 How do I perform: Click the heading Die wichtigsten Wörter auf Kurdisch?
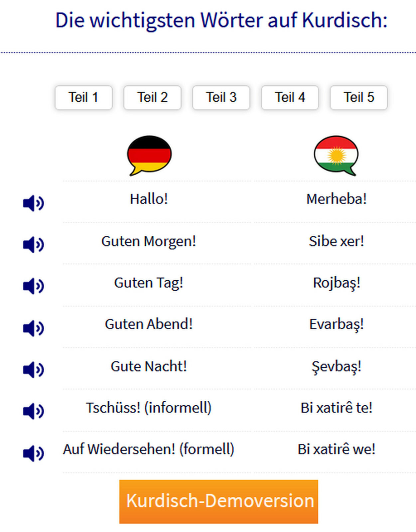[221, 20]
